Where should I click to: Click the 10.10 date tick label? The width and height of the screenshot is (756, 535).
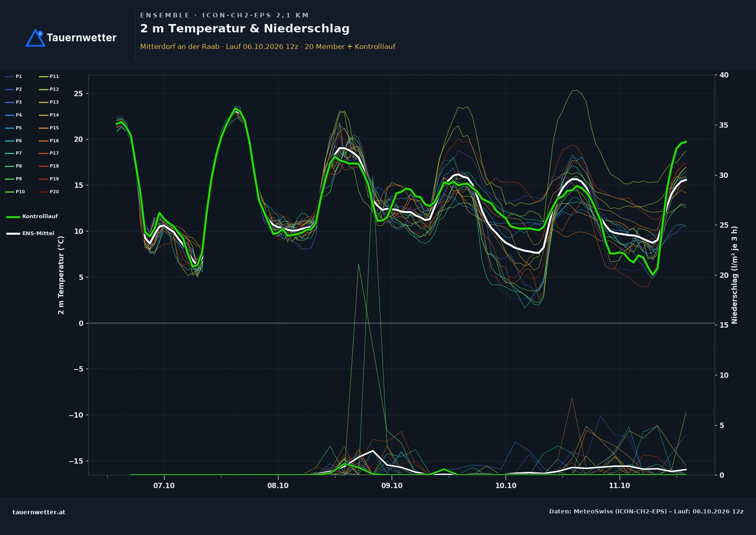pos(506,486)
